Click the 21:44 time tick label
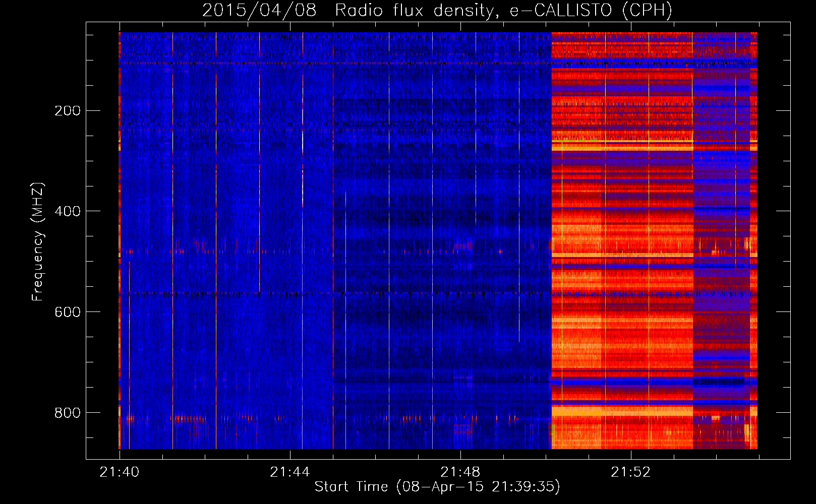816x504 pixels. click(290, 472)
